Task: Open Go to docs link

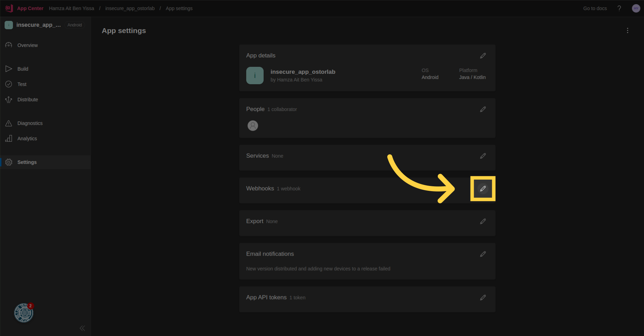Action: tap(595, 8)
